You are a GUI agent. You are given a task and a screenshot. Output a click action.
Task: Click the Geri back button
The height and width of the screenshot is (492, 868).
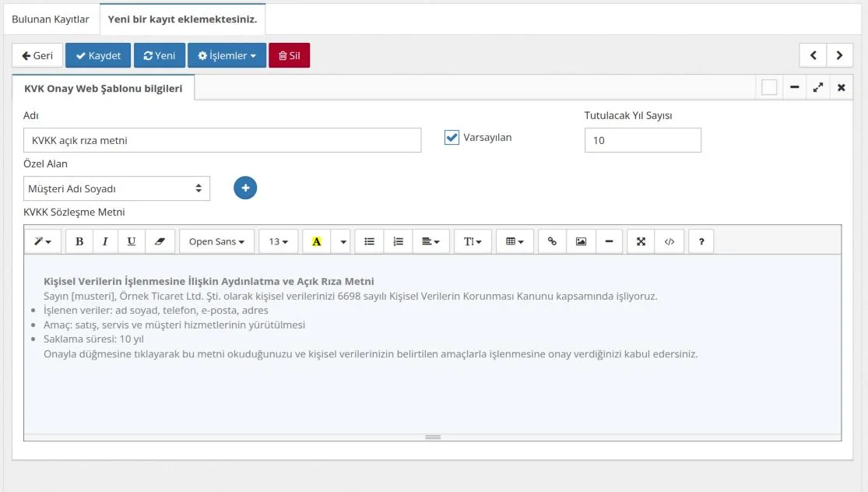click(x=37, y=55)
